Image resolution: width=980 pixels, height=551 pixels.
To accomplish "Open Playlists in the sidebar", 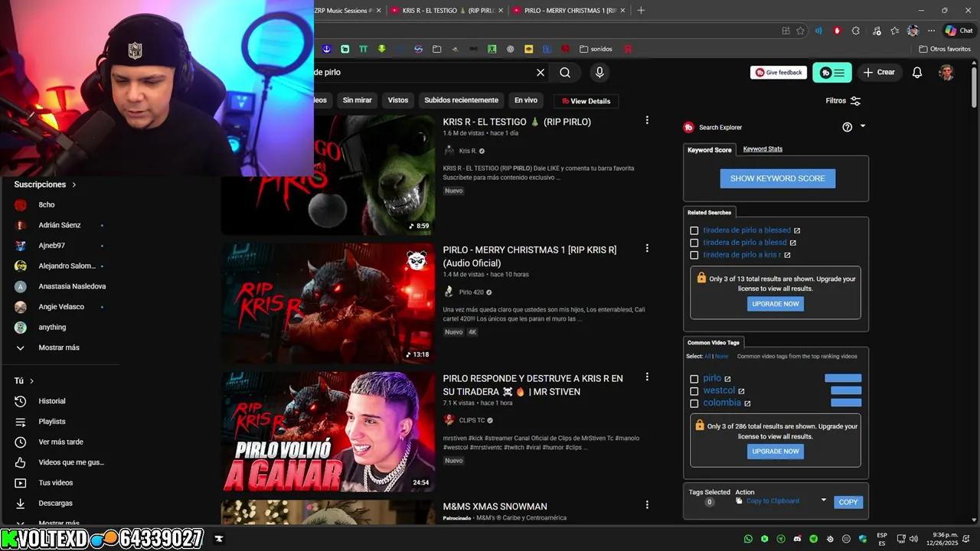I will [52, 422].
